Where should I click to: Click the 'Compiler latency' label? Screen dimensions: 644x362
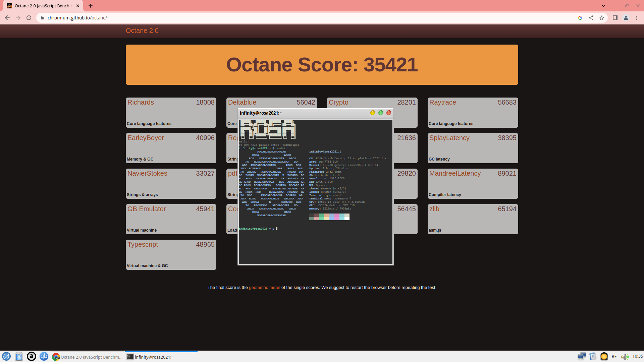pyautogui.click(x=445, y=195)
